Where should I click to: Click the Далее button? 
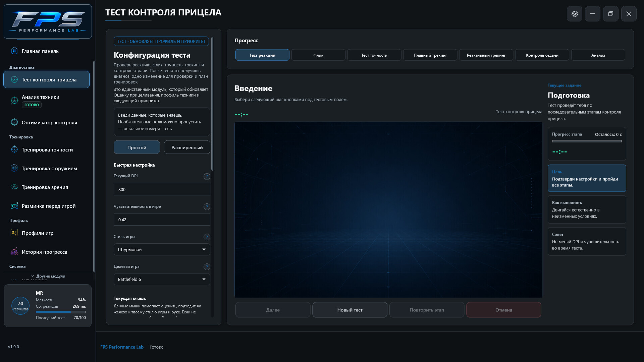(273, 310)
